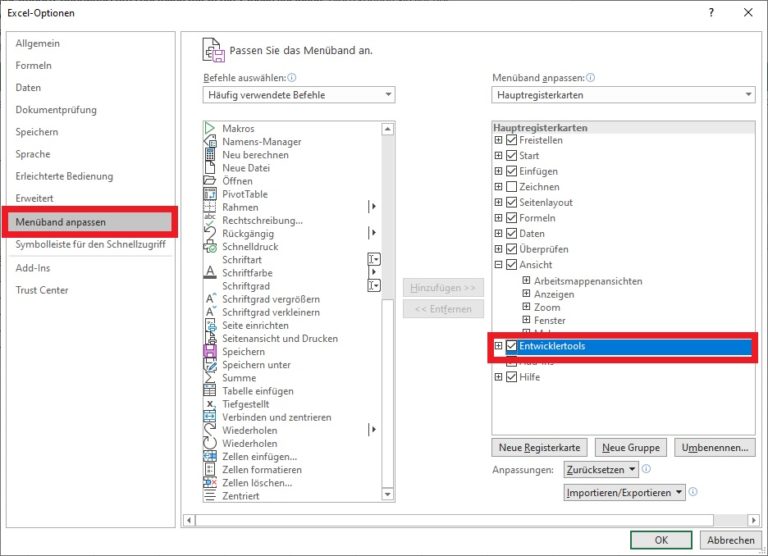Collapse the Ansicht tree node
The width and height of the screenshot is (768, 556).
pyautogui.click(x=498, y=265)
